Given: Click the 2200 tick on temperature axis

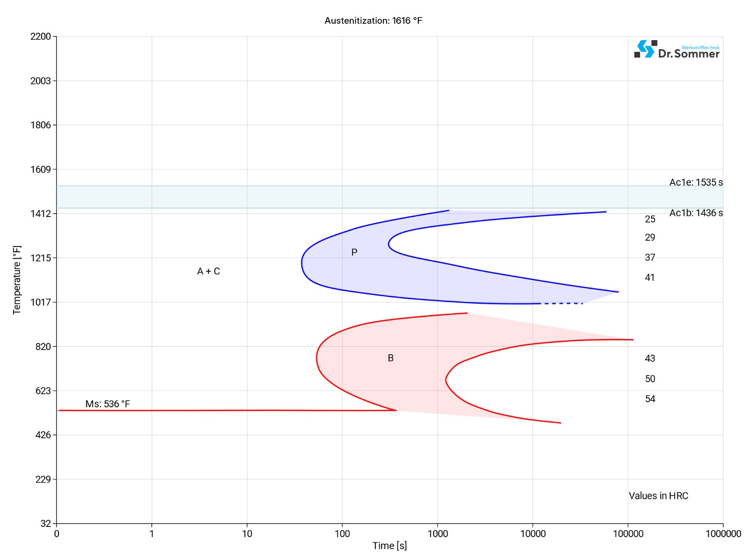Looking at the screenshot, I should pos(41,36).
